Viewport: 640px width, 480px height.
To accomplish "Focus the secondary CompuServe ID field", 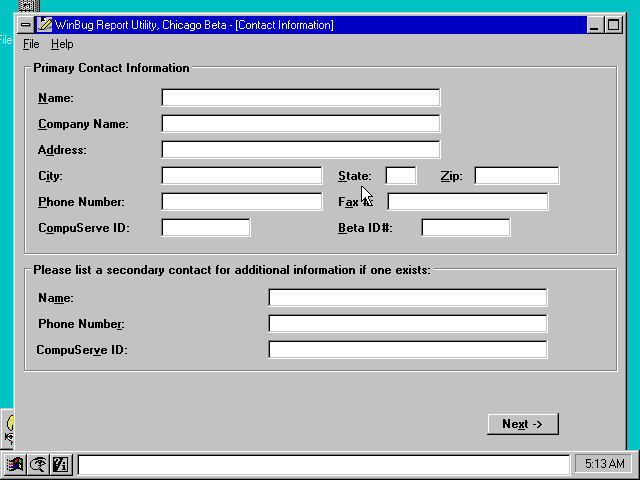I will (x=408, y=350).
